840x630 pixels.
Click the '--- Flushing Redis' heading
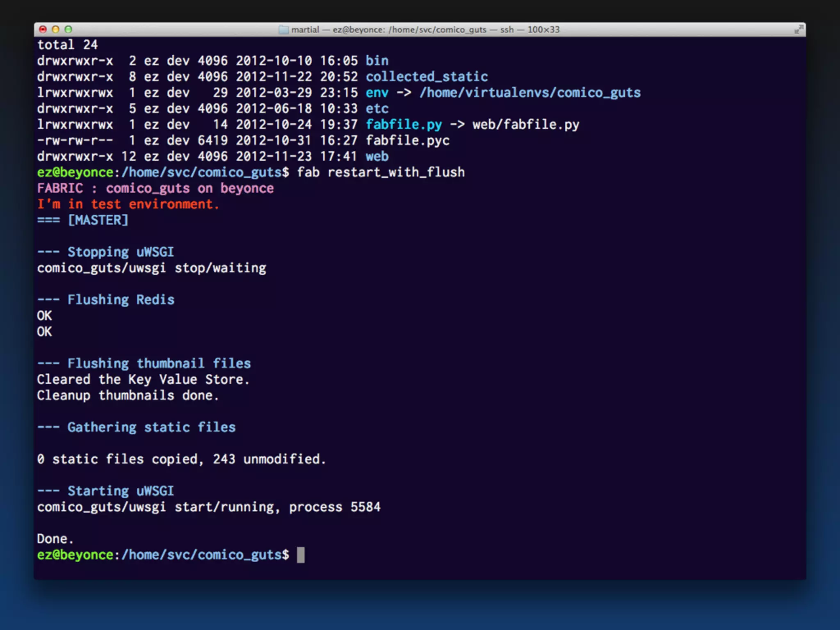click(105, 300)
